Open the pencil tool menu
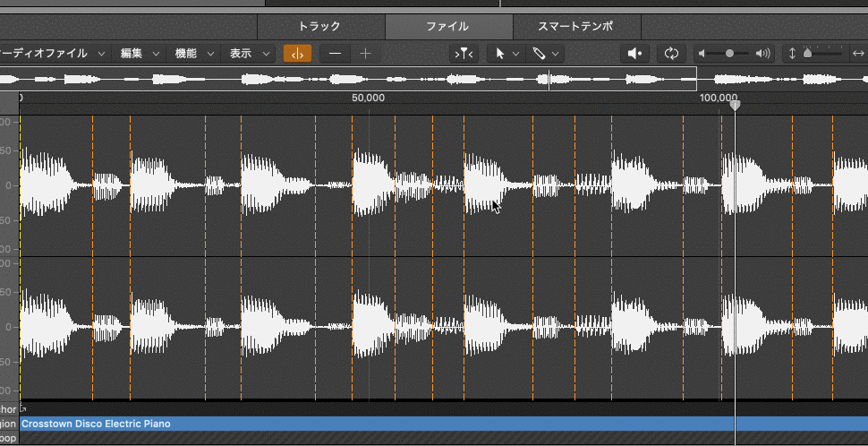This screenshot has width=868, height=446. pyautogui.click(x=545, y=54)
